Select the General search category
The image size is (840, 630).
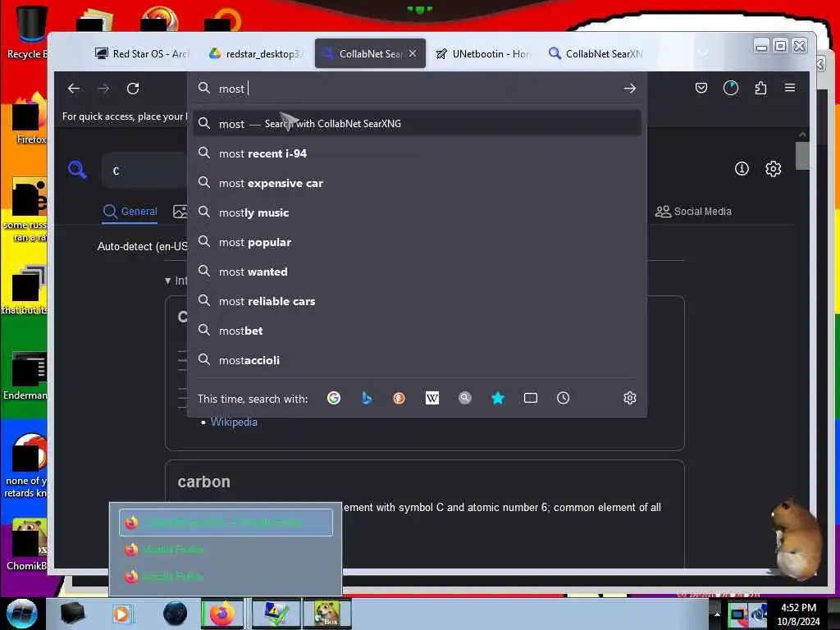(130, 212)
